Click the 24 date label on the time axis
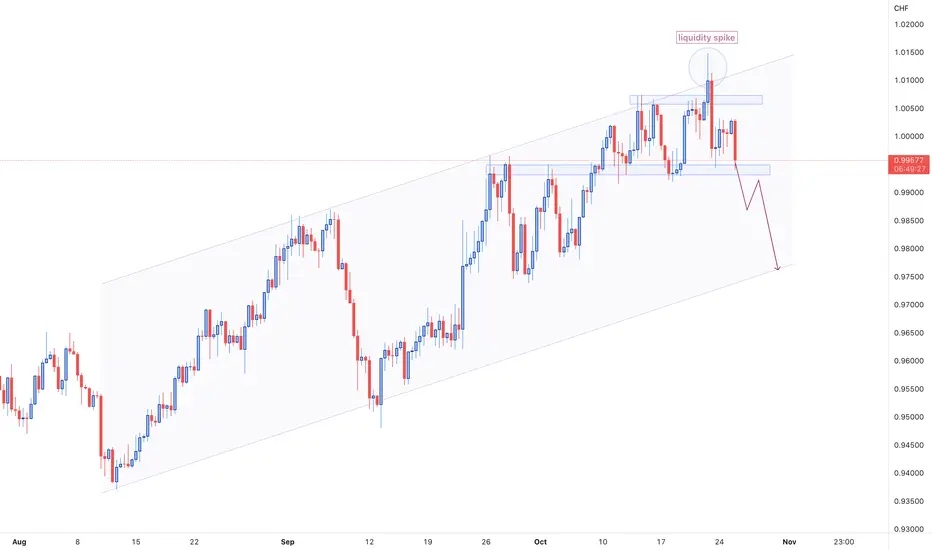Screen dimensions: 932x550 click(719, 542)
